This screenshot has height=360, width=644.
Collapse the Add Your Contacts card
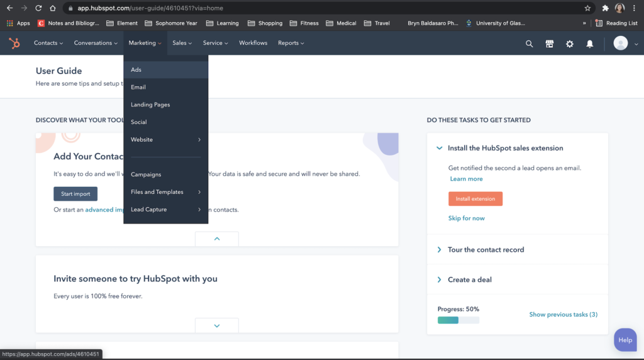(x=217, y=239)
